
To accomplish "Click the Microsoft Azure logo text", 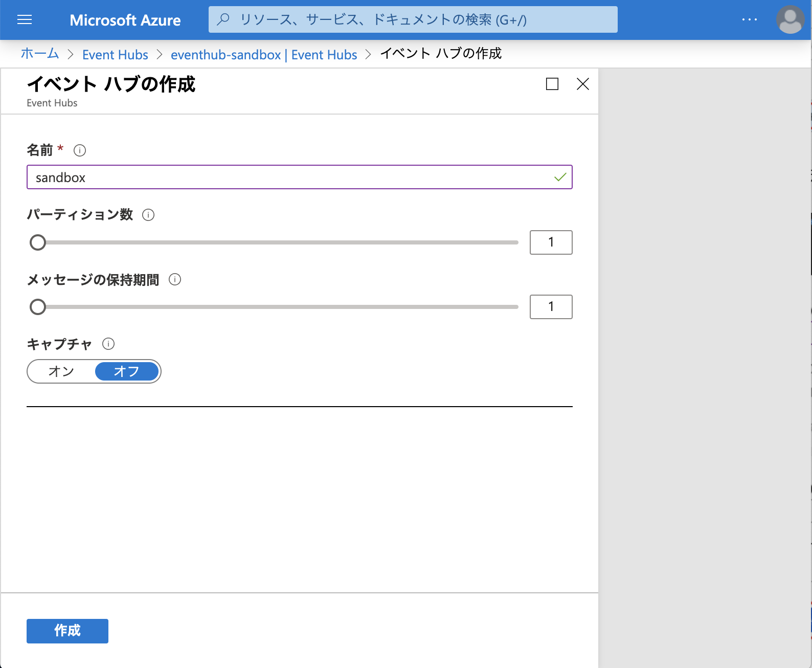I will (125, 20).
